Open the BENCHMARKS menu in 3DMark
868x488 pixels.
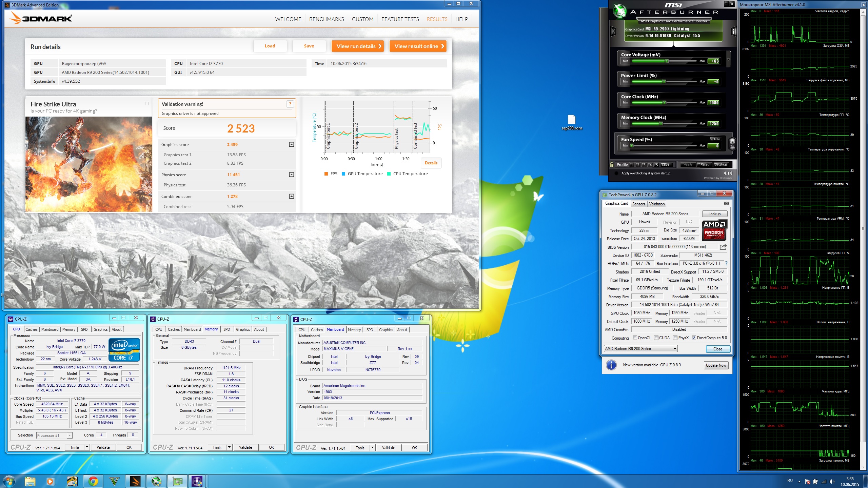(326, 19)
